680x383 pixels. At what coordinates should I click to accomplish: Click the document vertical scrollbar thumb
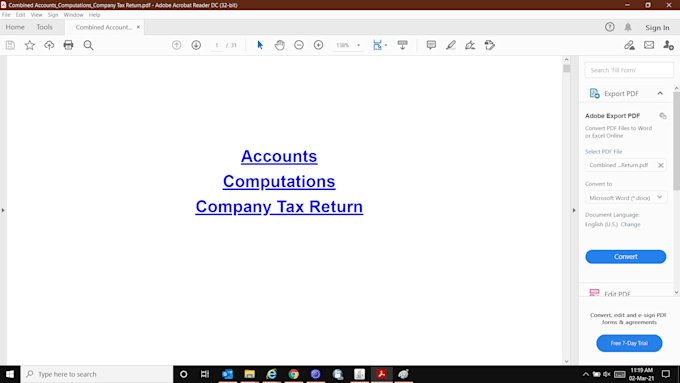click(x=566, y=68)
